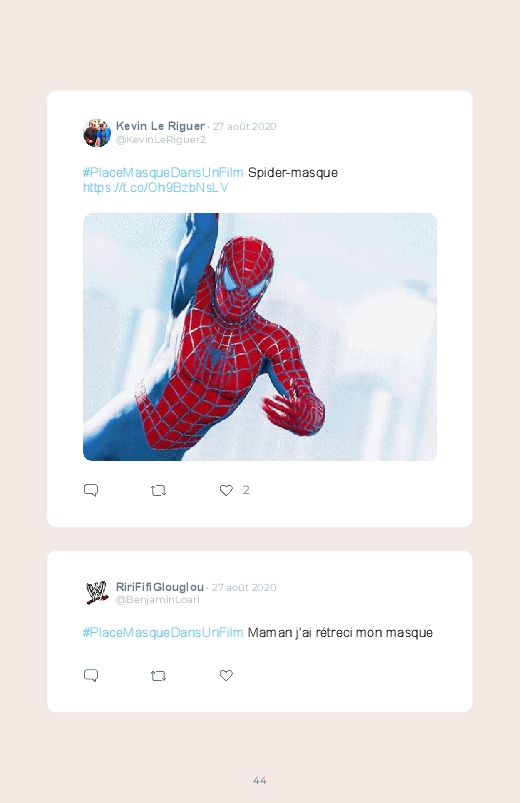Click the @KevinLeRiguer2 handle
The height and width of the screenshot is (803, 520).
(160, 140)
